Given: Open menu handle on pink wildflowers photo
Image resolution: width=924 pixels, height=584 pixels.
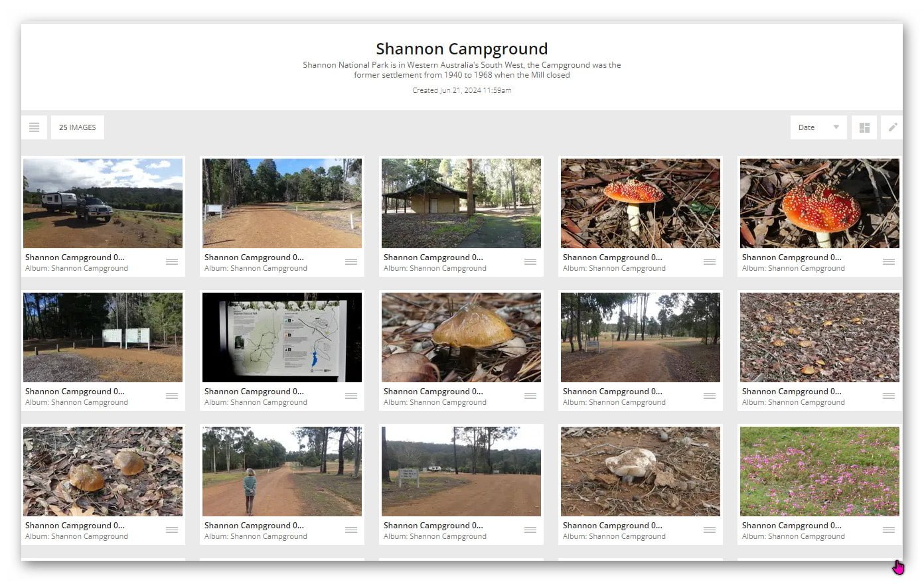Looking at the screenshot, I should (889, 530).
